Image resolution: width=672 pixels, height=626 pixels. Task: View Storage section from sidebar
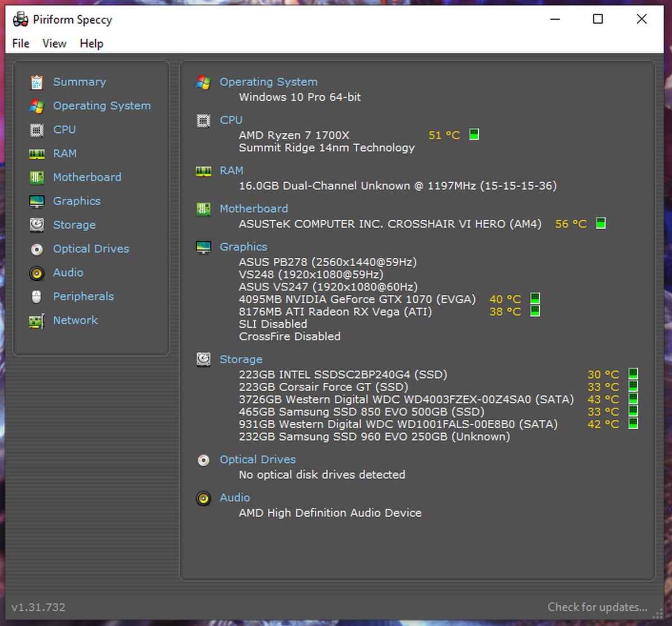click(74, 225)
